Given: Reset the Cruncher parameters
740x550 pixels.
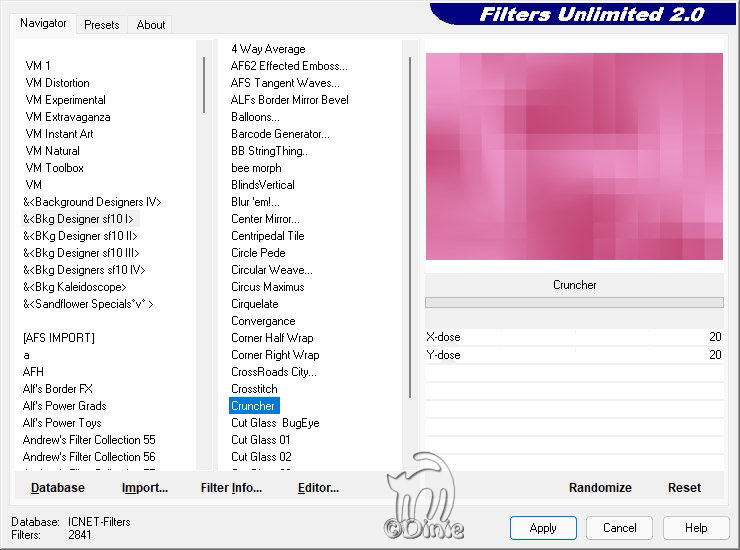Looking at the screenshot, I should 684,488.
